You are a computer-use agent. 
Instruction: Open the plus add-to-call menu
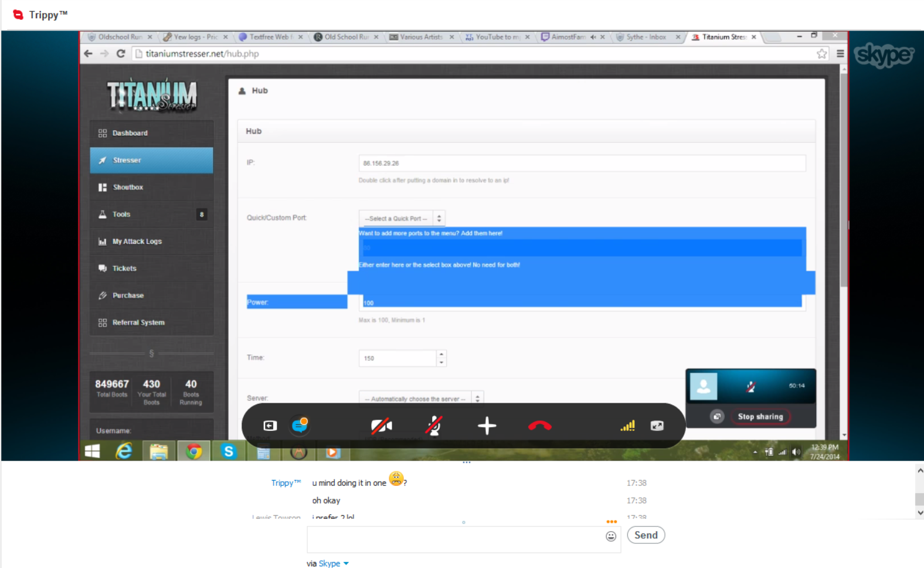pos(487,426)
